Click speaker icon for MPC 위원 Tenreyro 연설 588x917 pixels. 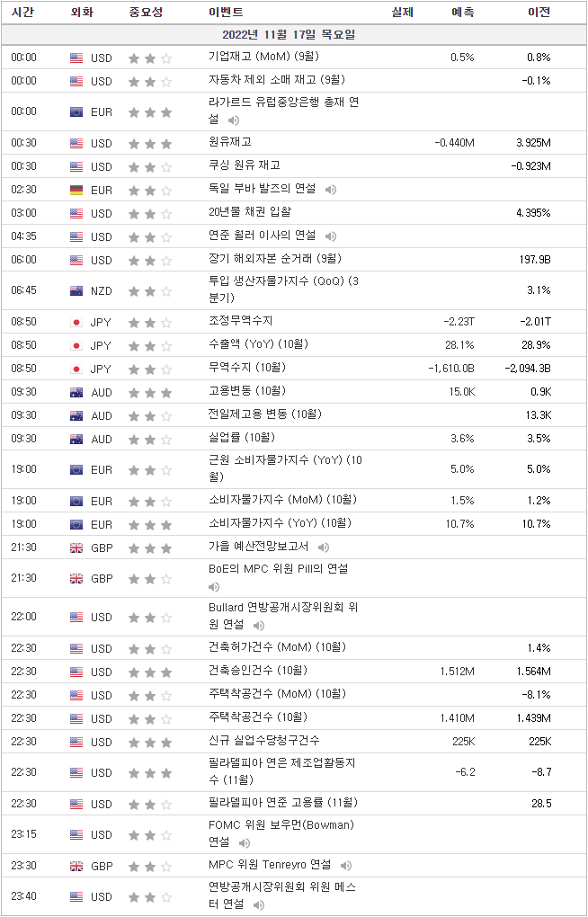click(x=346, y=865)
